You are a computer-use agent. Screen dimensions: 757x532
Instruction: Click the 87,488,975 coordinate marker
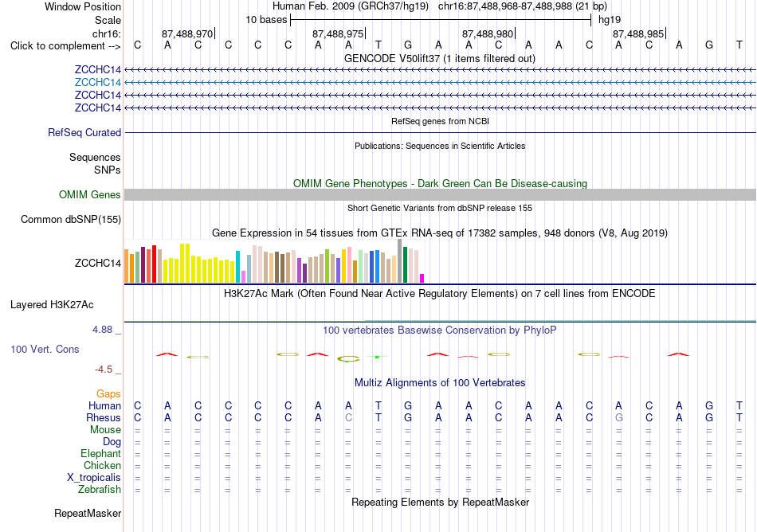click(x=338, y=33)
